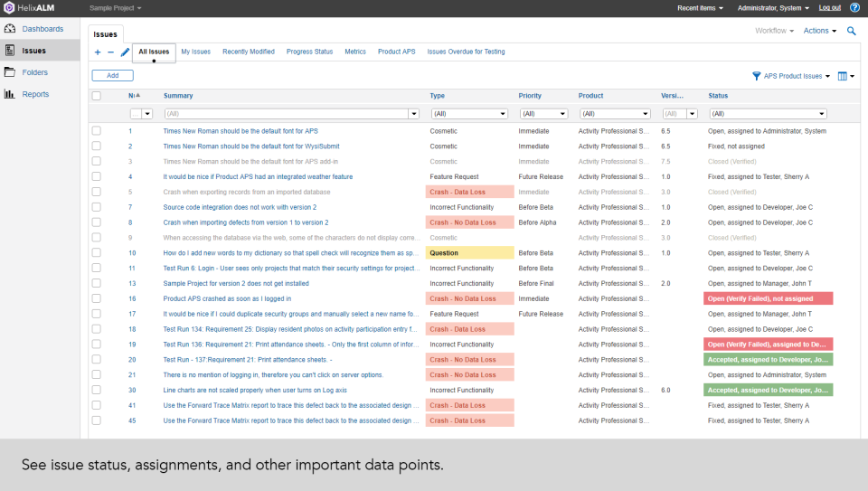Toggle the select-all checkbox in header

click(x=97, y=96)
